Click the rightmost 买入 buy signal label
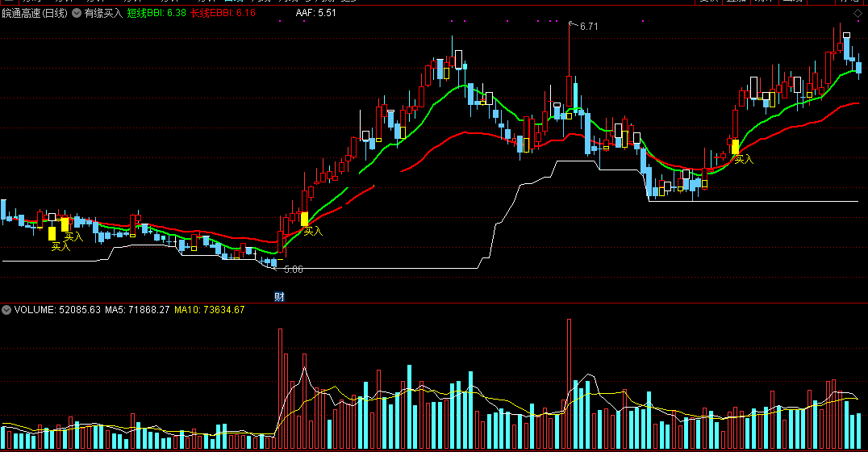 coord(744,160)
